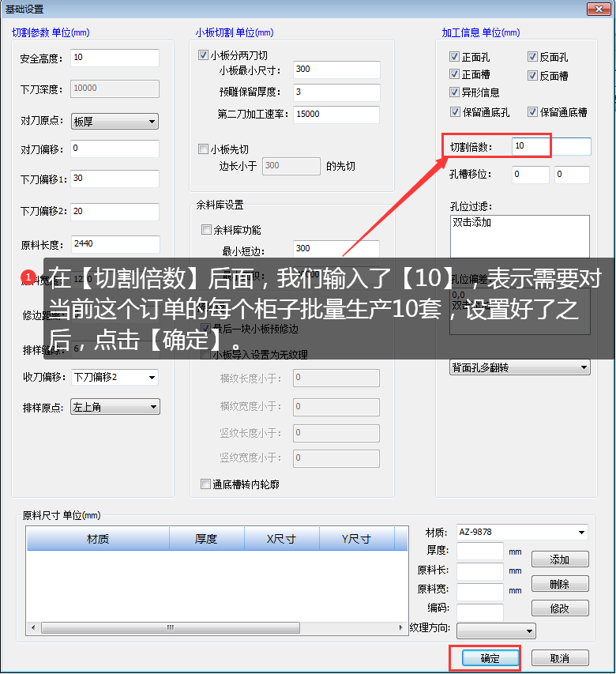This screenshot has height=674, width=616.
Task: Enable 通底槽转内轮廓 checkbox
Action: 205,484
